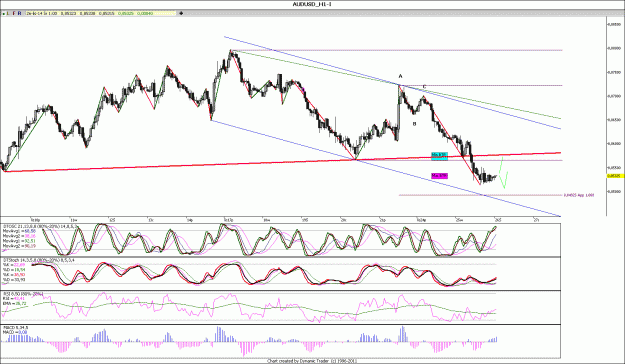
Task: Select MovAvg2 value 90,19
Action: 30,246
